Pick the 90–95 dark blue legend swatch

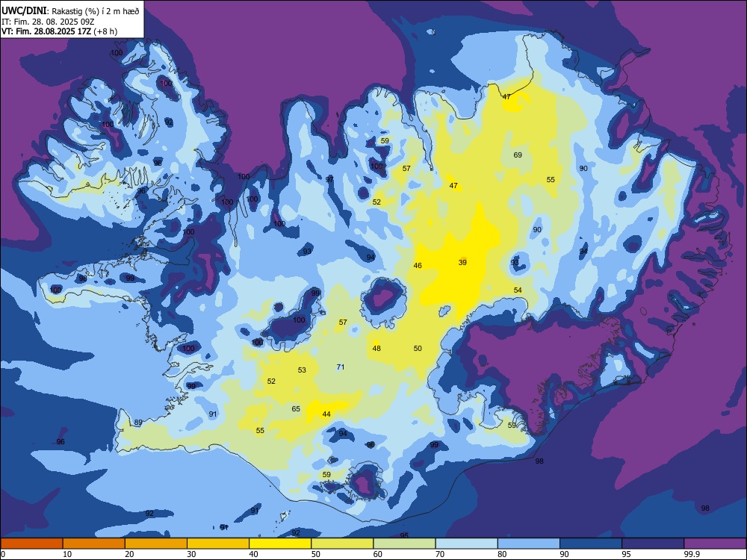point(591,544)
